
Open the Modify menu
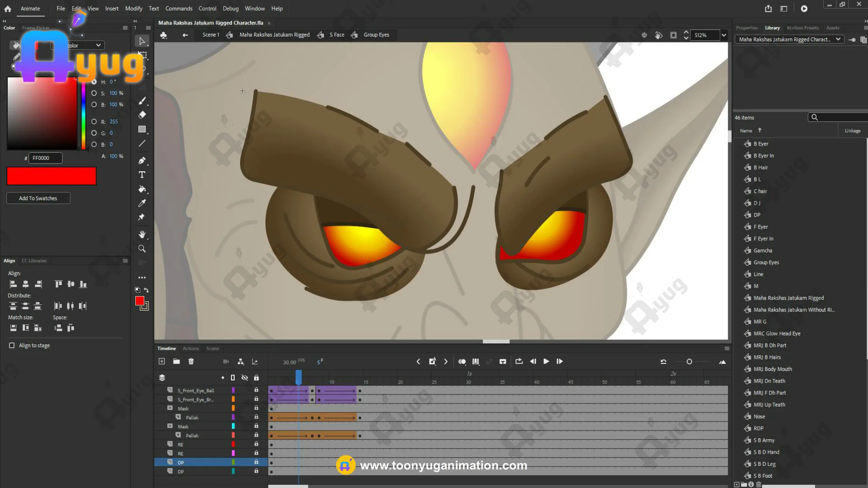(x=133, y=9)
